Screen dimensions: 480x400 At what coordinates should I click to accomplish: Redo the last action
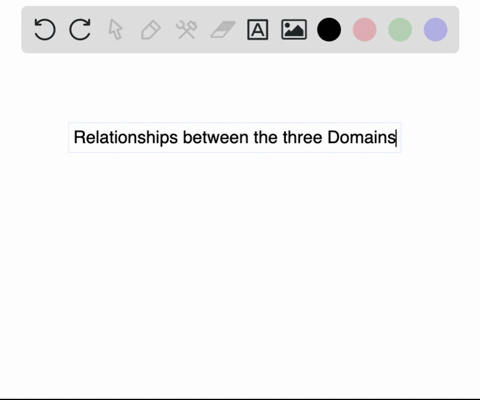[x=80, y=30]
